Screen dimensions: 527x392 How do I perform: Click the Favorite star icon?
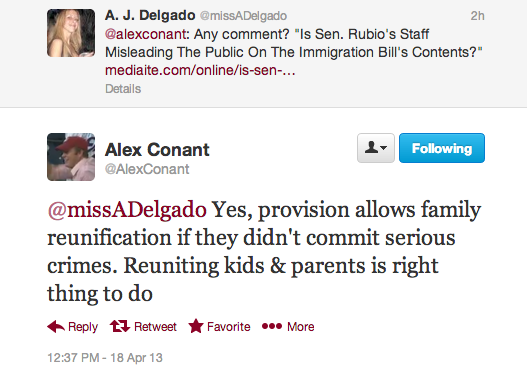[x=196, y=326]
